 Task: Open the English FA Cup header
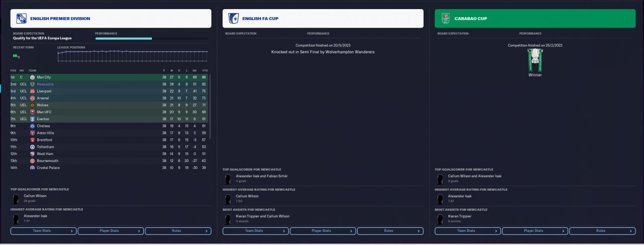click(323, 19)
